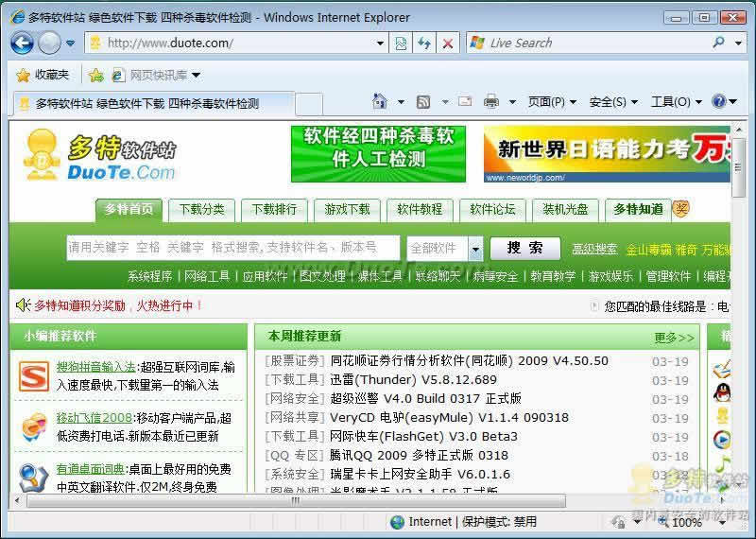Screen dimensions: 756x539
Task: Open the search provider options dropdown
Action: pyautogui.click(x=738, y=43)
